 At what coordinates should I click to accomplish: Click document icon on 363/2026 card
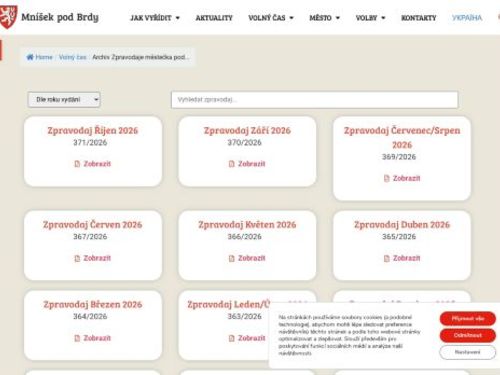pos(232,338)
